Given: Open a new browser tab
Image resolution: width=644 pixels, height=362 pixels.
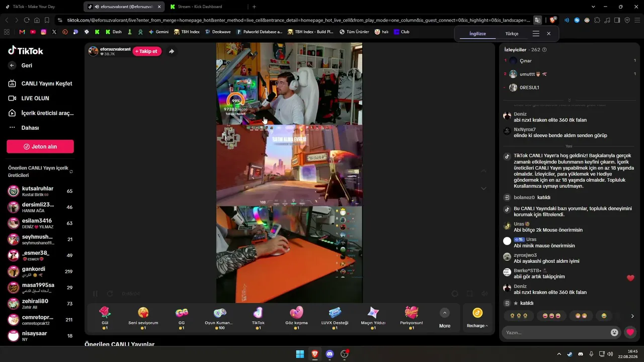Looking at the screenshot, I should 254,7.
